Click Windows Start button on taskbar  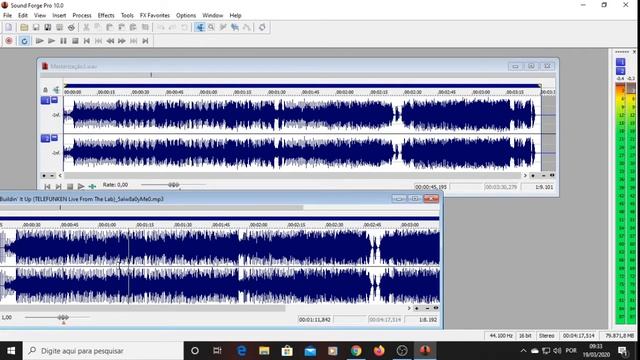[11, 351]
